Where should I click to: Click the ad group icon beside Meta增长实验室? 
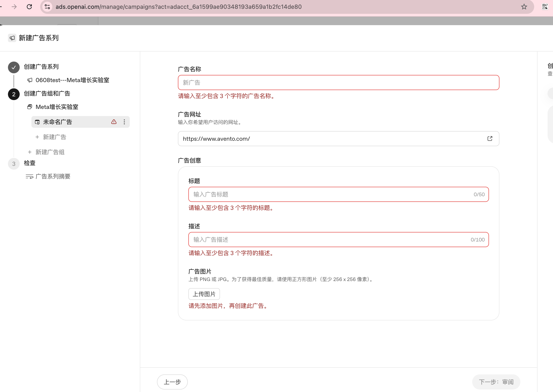pos(30,107)
